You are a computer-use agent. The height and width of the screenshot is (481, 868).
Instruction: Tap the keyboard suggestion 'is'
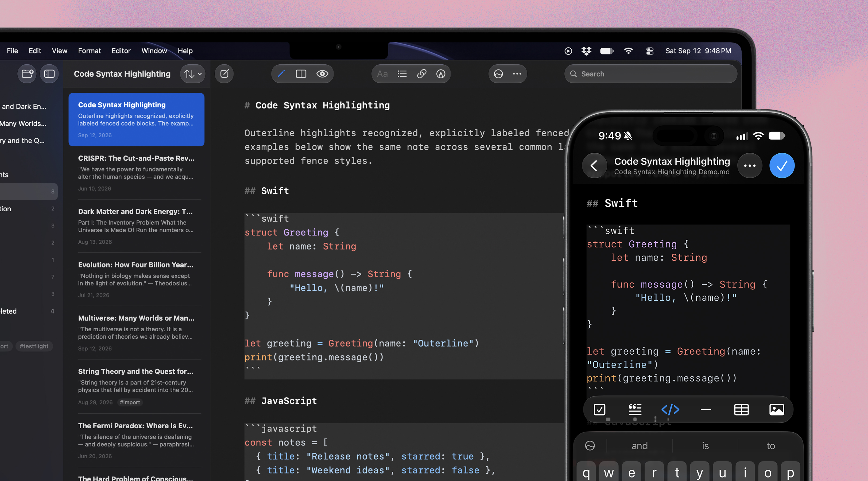pyautogui.click(x=705, y=446)
